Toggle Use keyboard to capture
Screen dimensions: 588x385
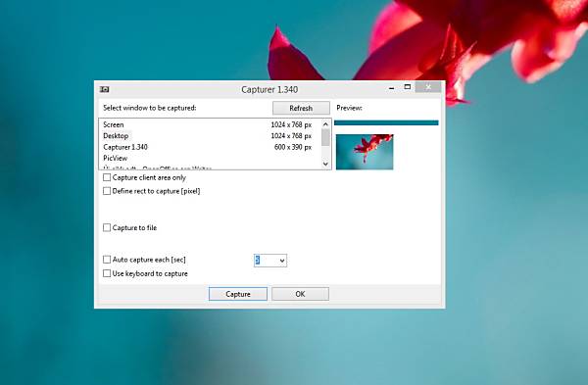point(107,273)
